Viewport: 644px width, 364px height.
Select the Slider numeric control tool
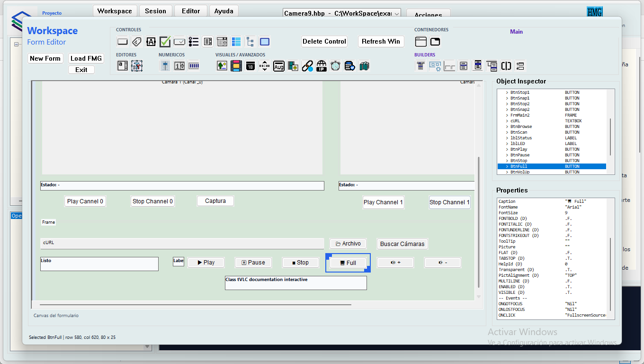coord(165,66)
